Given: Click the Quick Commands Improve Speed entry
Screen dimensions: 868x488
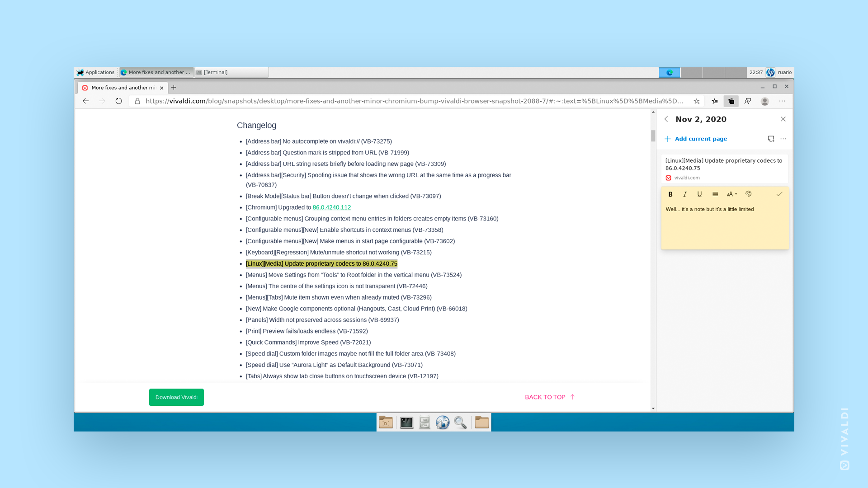Looking at the screenshot, I should click(308, 343).
